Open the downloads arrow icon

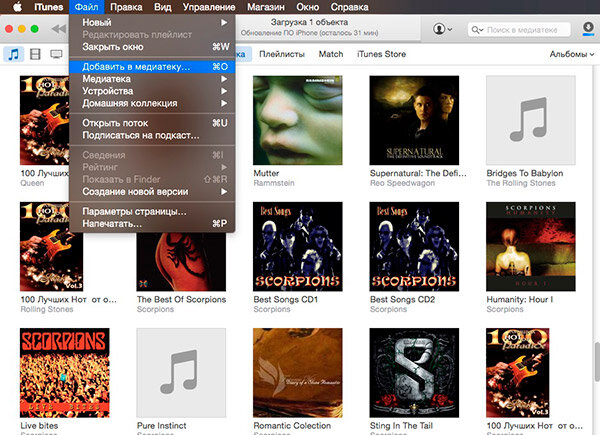[588, 28]
